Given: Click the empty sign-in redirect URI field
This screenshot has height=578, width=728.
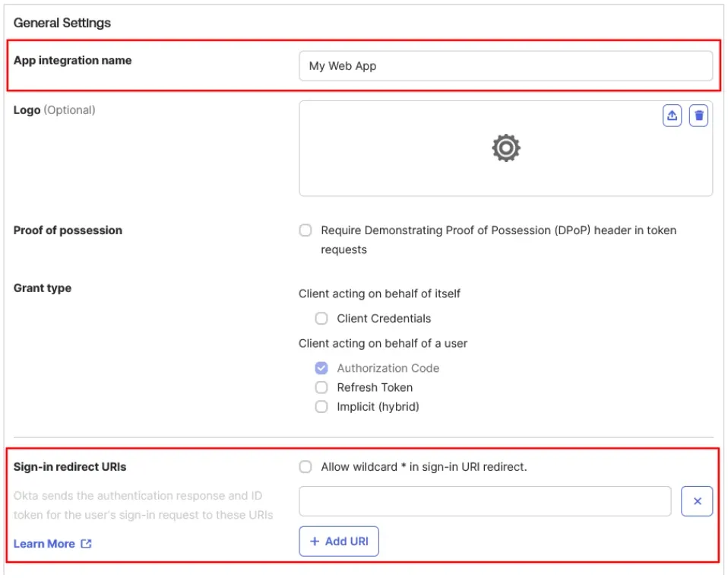Looking at the screenshot, I should tap(486, 500).
